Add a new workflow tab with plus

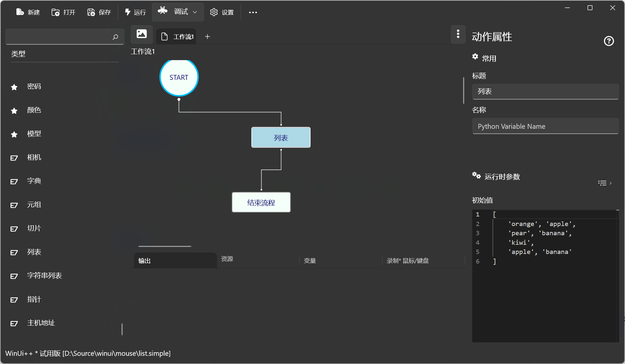(x=207, y=37)
